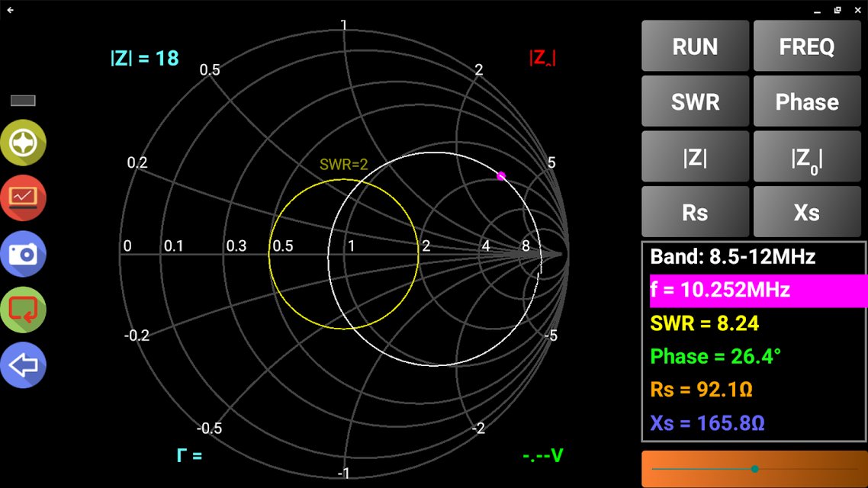Viewport: 868px width, 488px height.
Task: Open the red graph monitor icon
Action: [24, 198]
